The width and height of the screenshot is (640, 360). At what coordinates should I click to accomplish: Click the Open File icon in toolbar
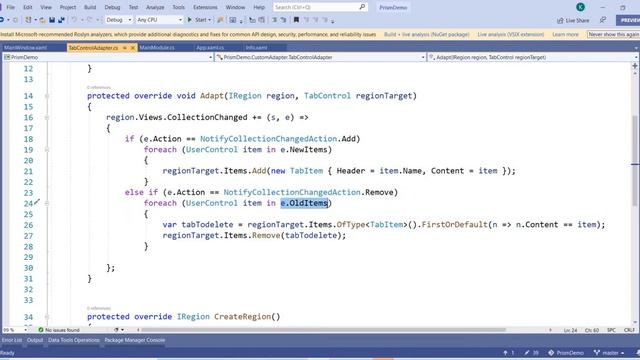(42, 20)
